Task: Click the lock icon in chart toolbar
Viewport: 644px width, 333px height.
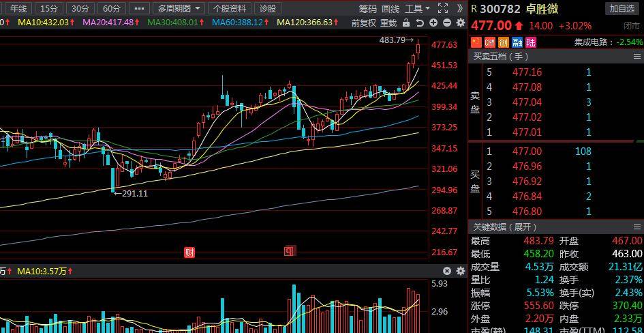Action: tap(407, 23)
